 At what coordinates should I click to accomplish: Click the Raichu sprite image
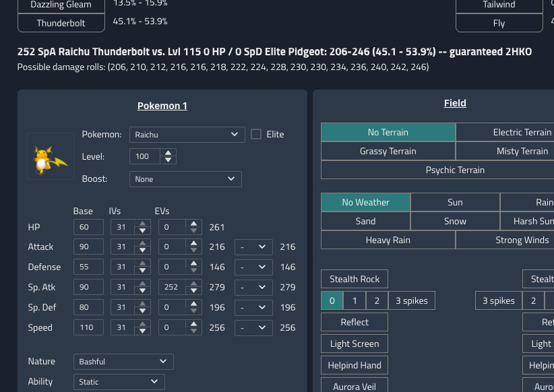(51, 156)
